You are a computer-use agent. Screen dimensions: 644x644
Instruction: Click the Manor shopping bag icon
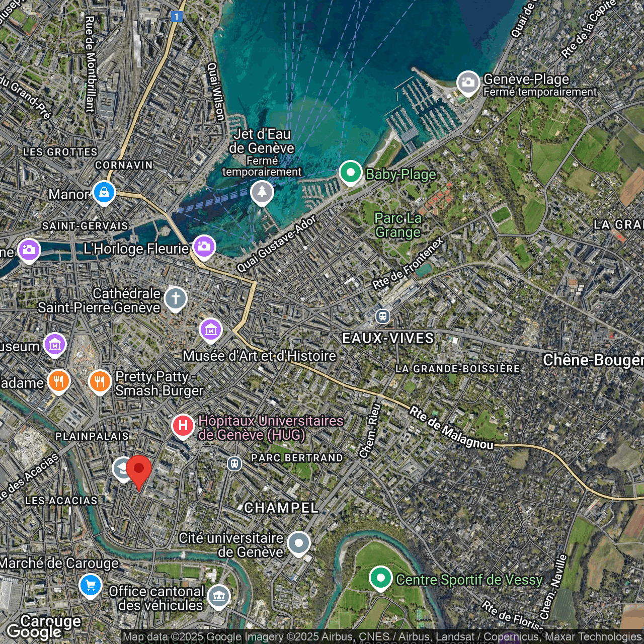pyautogui.click(x=104, y=193)
